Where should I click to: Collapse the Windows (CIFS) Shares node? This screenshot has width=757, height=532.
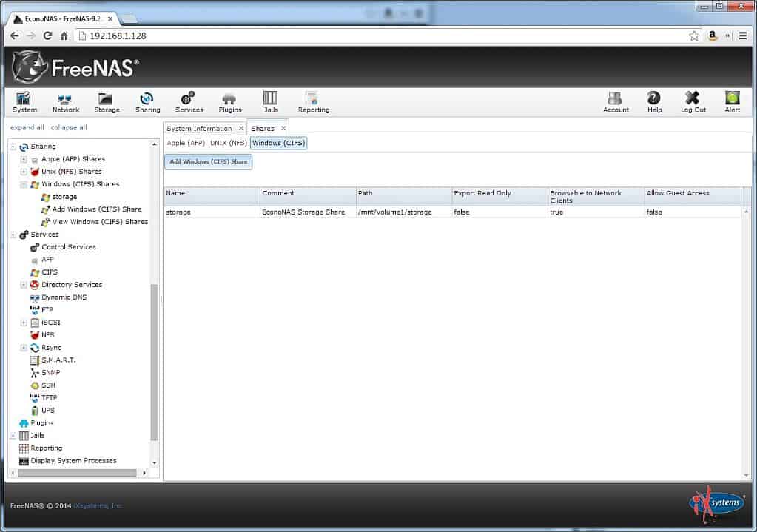point(24,184)
